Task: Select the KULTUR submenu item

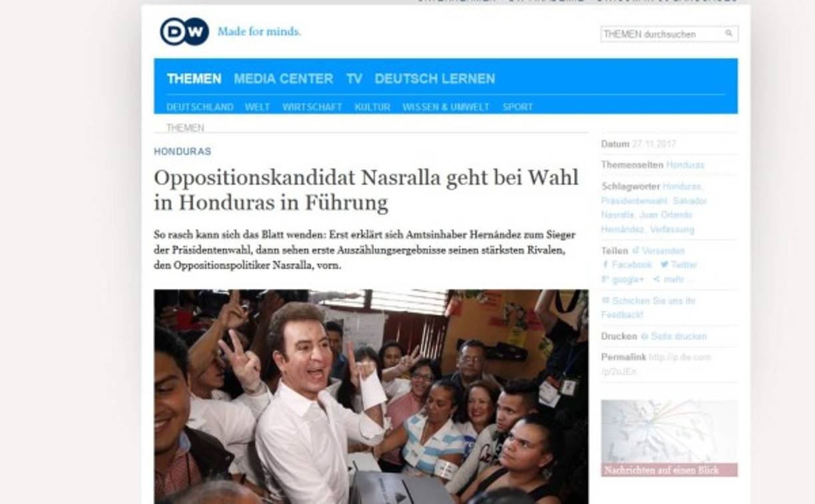Action: pyautogui.click(x=372, y=107)
